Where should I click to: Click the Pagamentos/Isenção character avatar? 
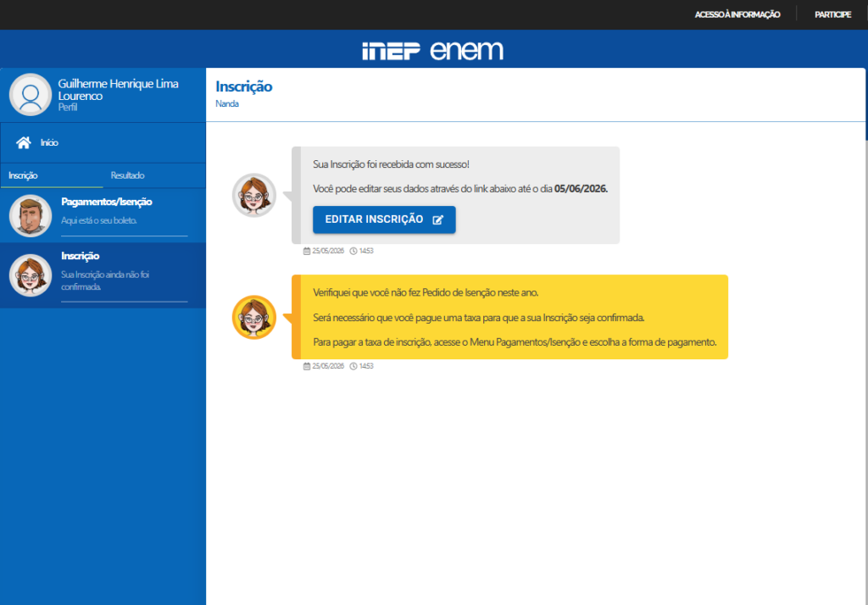point(31,216)
